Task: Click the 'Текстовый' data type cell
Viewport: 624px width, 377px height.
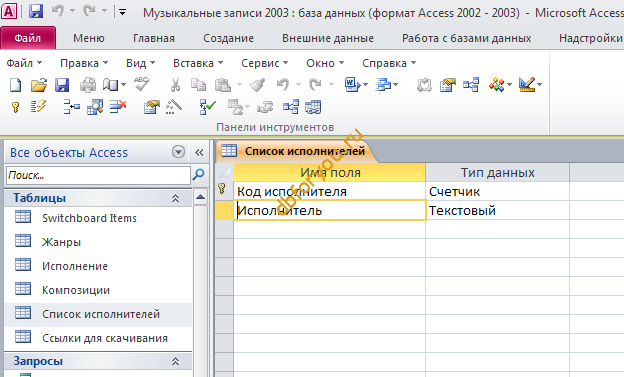Action: tap(497, 210)
